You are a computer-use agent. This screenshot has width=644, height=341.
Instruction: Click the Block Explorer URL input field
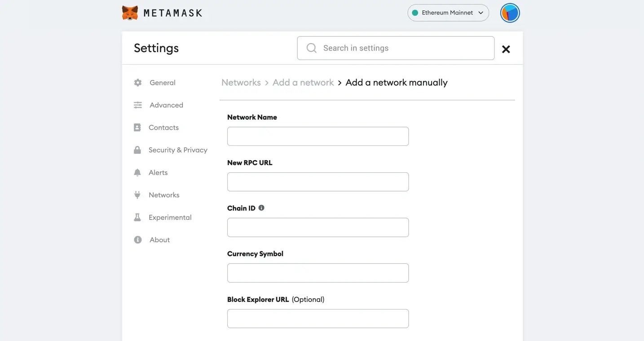[x=318, y=319]
